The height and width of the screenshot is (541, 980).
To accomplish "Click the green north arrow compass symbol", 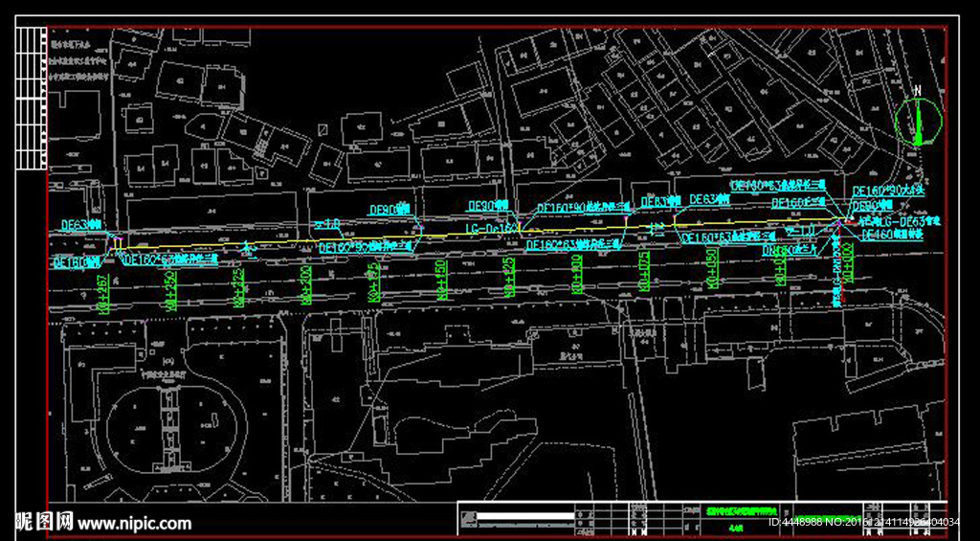I will pyautogui.click(x=918, y=120).
